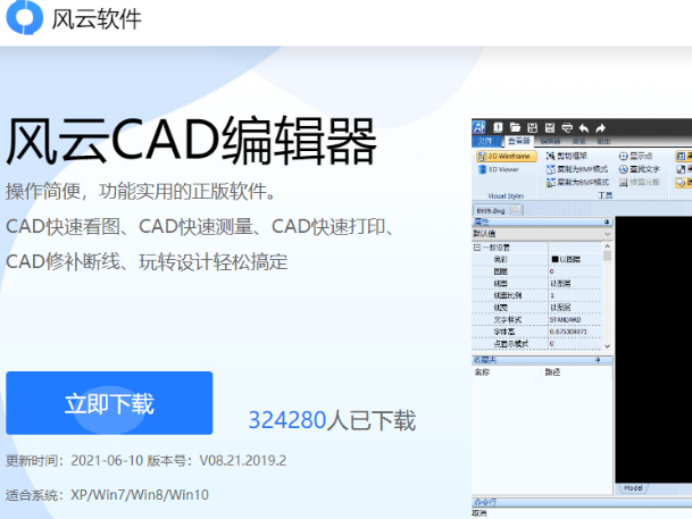Switch to the 输出 ribbon tab

604,141
